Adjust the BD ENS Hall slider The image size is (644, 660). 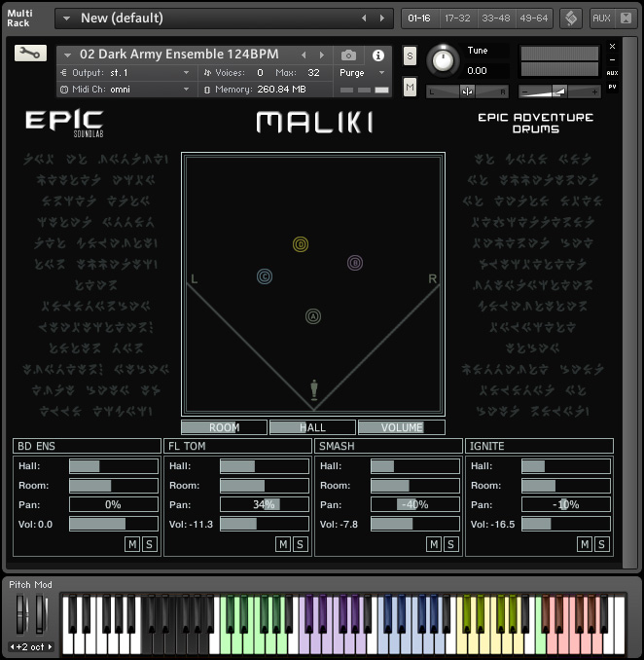tap(114, 466)
